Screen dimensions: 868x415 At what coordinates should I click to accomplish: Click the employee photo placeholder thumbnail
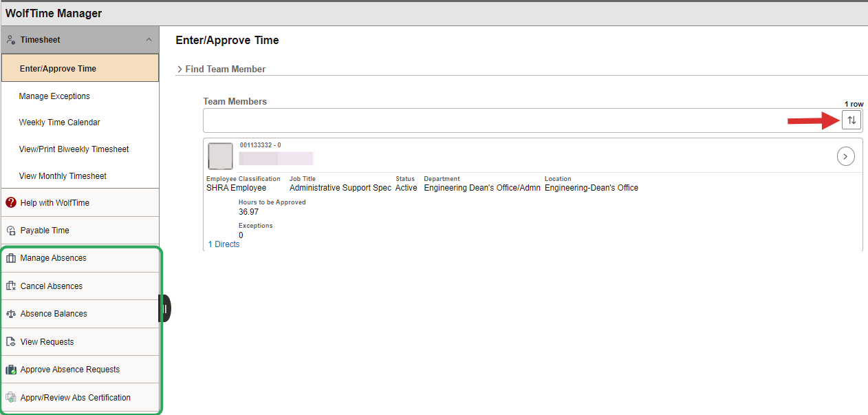[220, 156]
